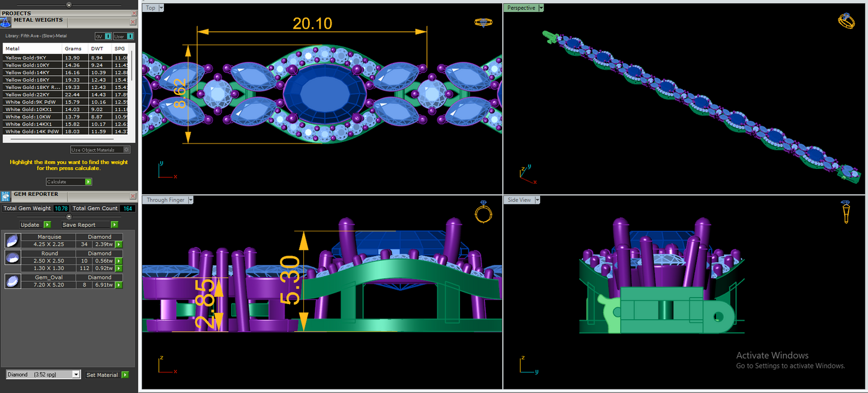Click the Update button
The width and height of the screenshot is (868, 393).
point(30,225)
